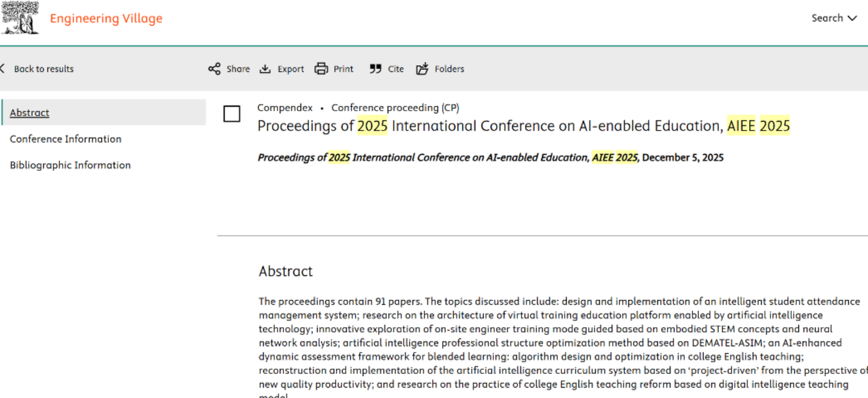Screen dimensions: 868x398
Task: Click the Print printer icon
Action: 321,69
